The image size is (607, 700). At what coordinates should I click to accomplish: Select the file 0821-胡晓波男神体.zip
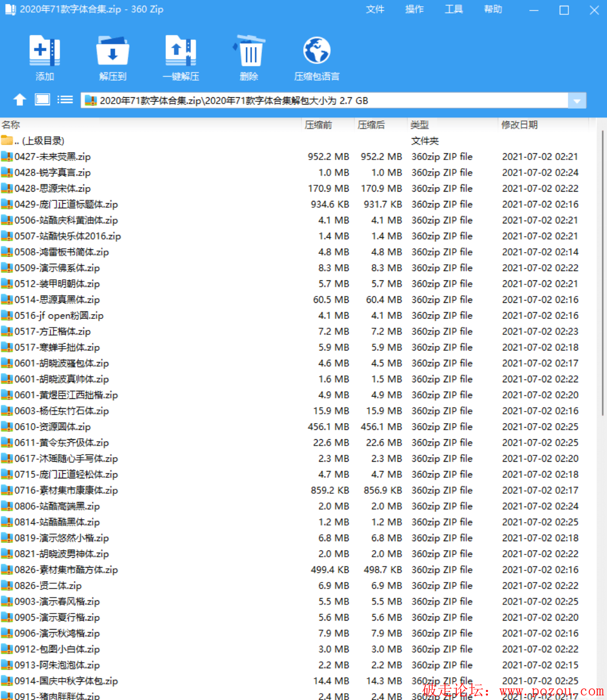[x=62, y=554]
